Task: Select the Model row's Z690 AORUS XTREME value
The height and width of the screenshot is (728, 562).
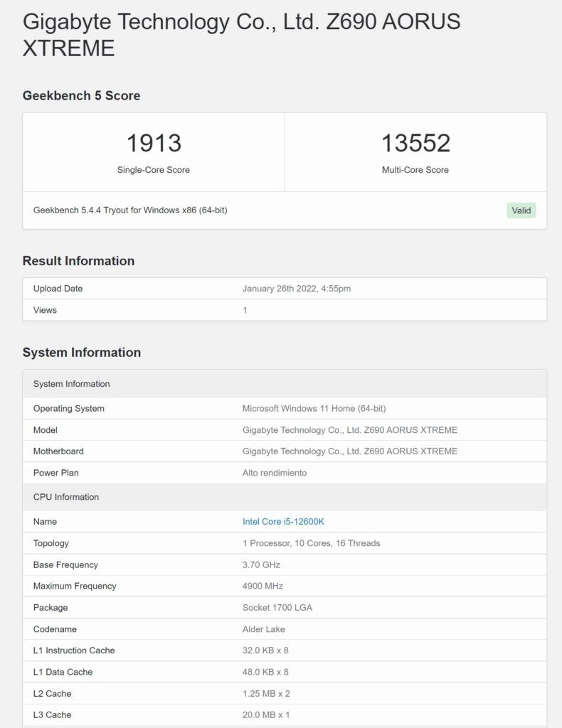Action: point(350,430)
